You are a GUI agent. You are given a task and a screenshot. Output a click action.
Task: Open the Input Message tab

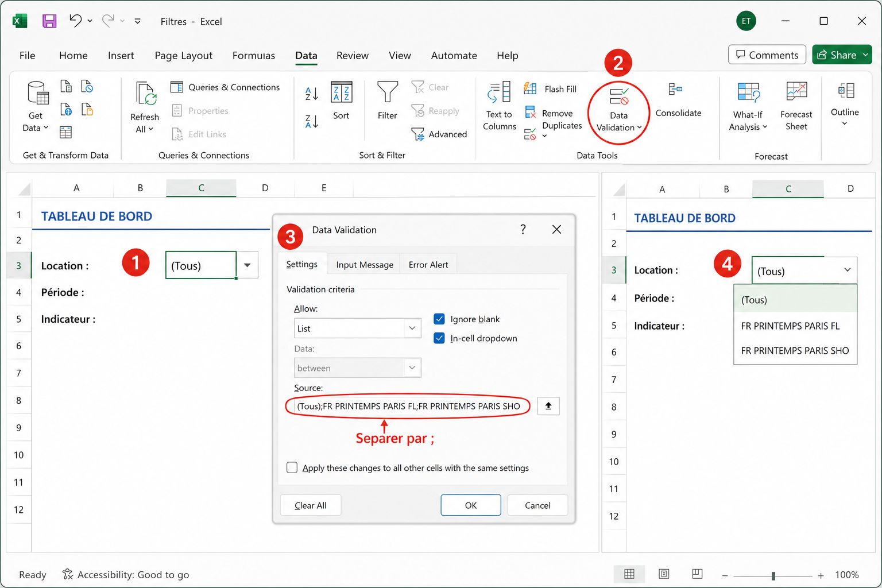pyautogui.click(x=365, y=265)
